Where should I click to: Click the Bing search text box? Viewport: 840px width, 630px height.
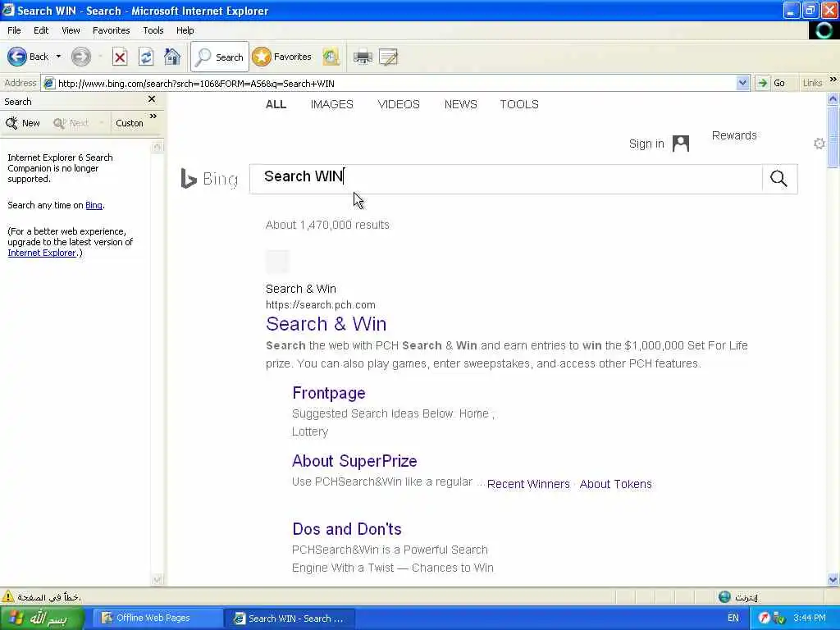click(505, 179)
